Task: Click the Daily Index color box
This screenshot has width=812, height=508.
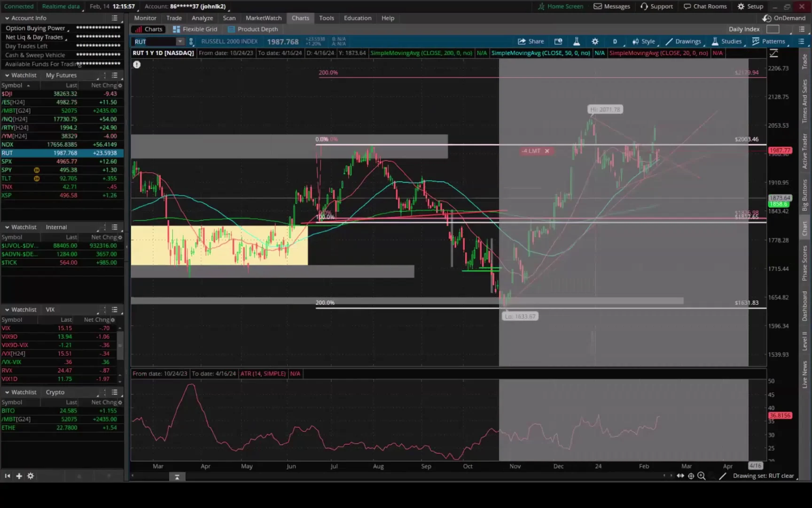Action: click(x=773, y=29)
